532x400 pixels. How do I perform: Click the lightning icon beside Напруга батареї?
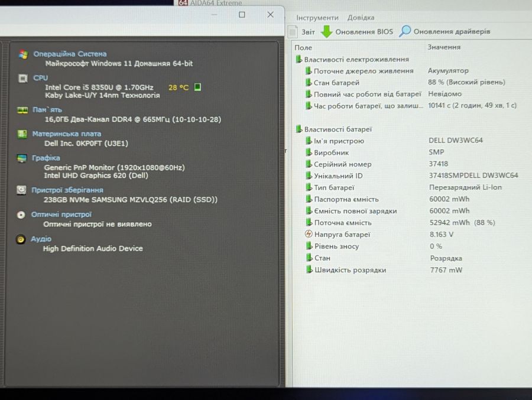pyautogui.click(x=309, y=234)
